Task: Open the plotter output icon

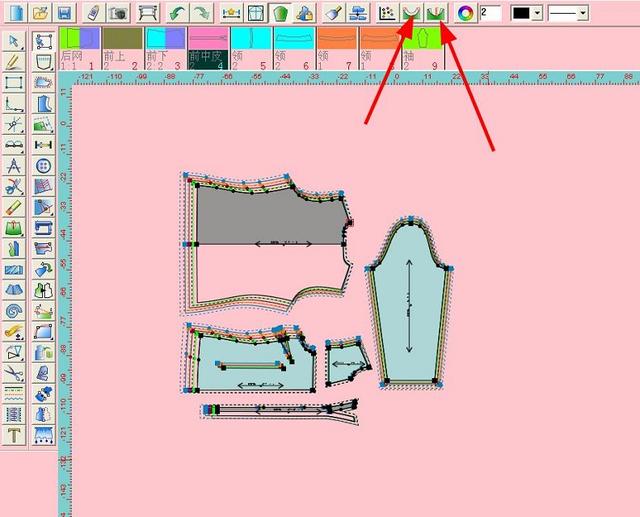Action: (147, 13)
